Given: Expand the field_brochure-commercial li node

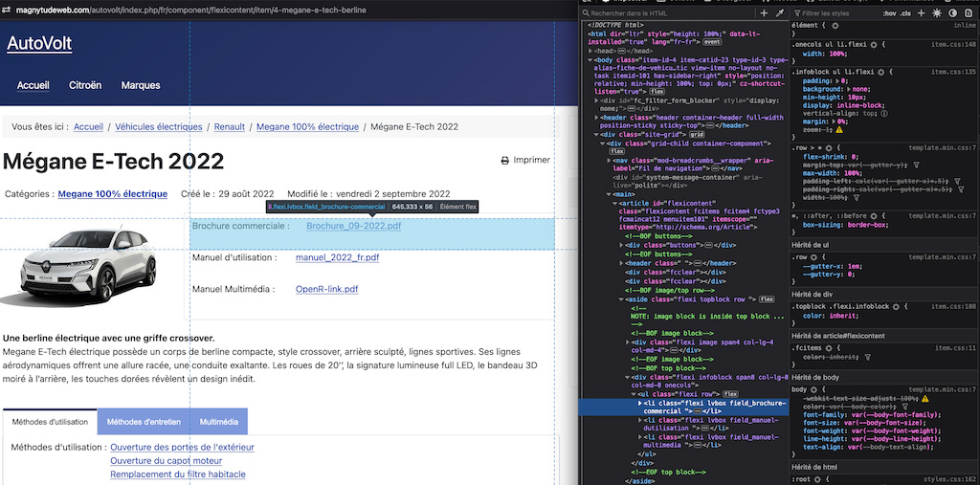Looking at the screenshot, I should coord(639,404).
